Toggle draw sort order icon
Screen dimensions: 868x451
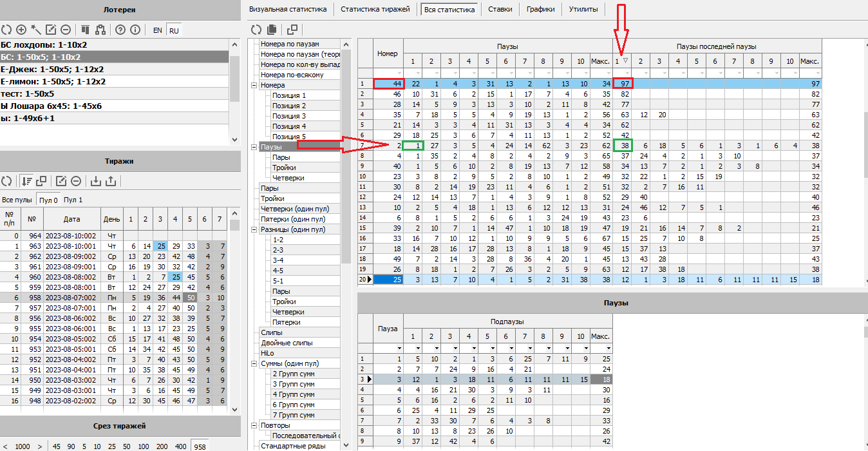point(26,181)
